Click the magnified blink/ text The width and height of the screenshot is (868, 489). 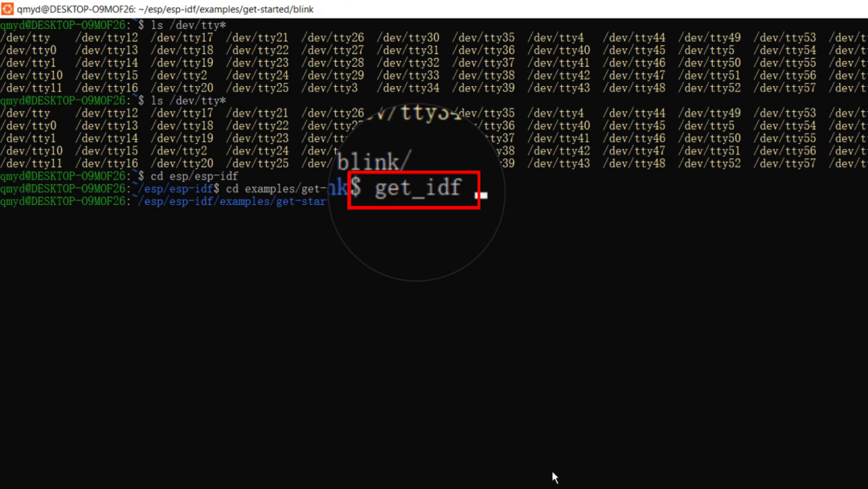pyautogui.click(x=374, y=162)
